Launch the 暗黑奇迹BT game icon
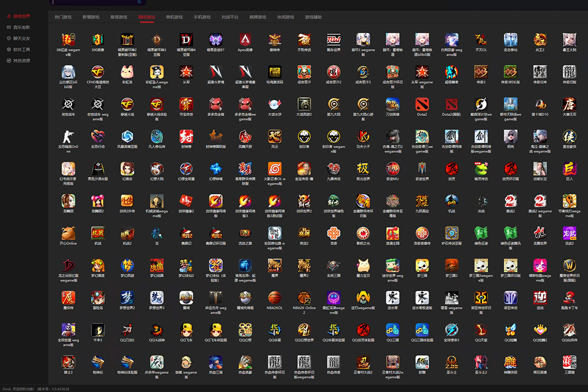This screenshot has height=392, width=588. [216, 39]
